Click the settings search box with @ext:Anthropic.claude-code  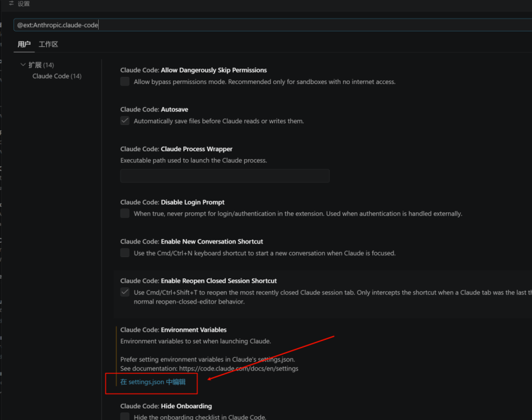(x=272, y=25)
